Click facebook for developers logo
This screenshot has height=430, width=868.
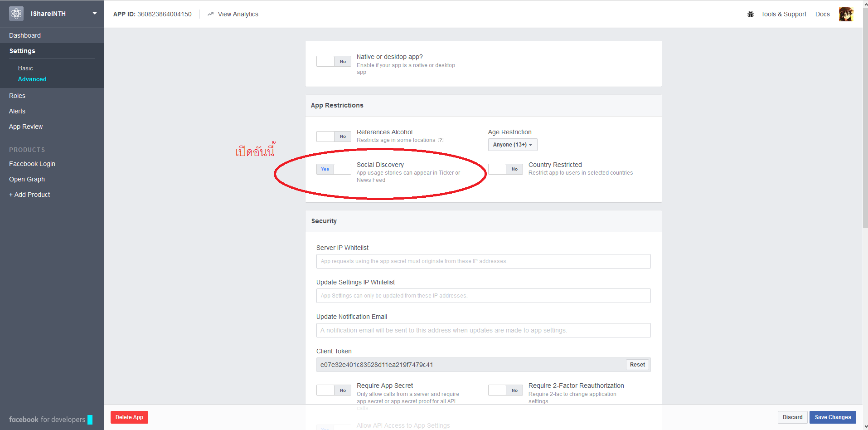(x=50, y=420)
